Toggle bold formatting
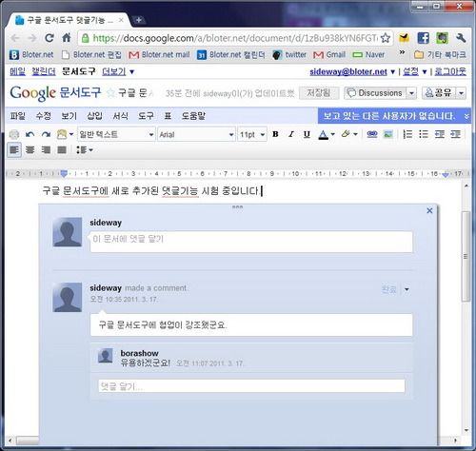The width and height of the screenshot is (476, 451). (x=275, y=134)
